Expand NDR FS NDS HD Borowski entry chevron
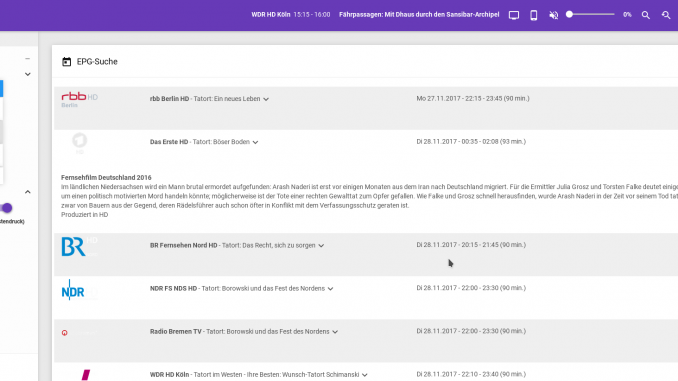Viewport: 678px width, 381px height. 330,289
